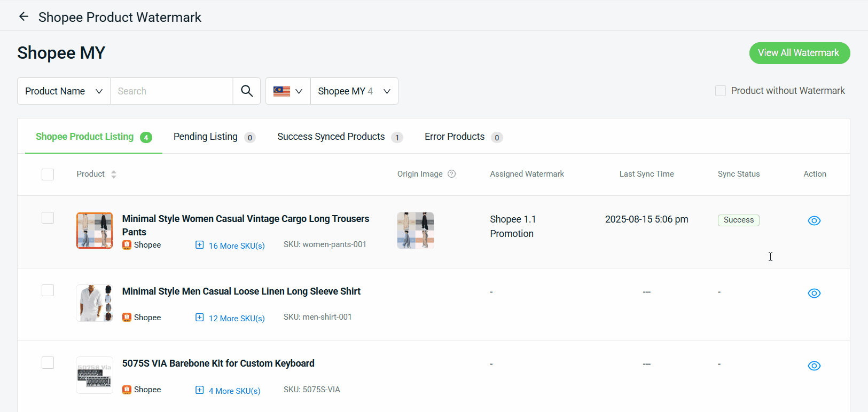Expand SKUs via plus icon for 12 More SKU(s)
Screen dimensions: 868x412
[199, 318]
